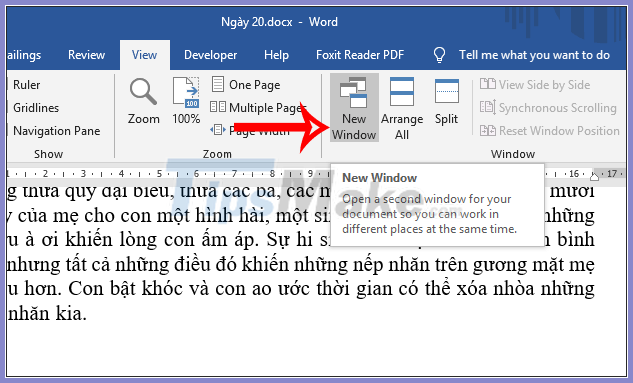The image size is (633, 383).
Task: Click the word 'Con bật khóc' in document
Action: (125, 289)
